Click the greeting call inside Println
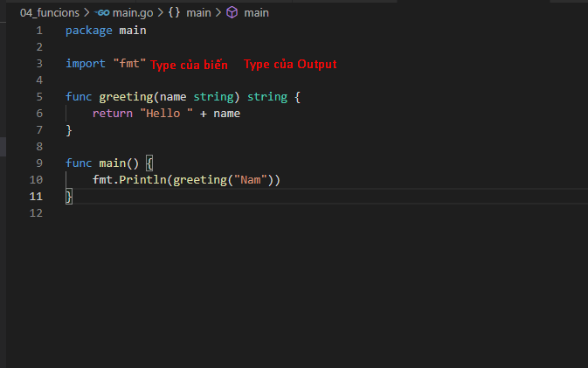588x368 pixels. pos(199,180)
